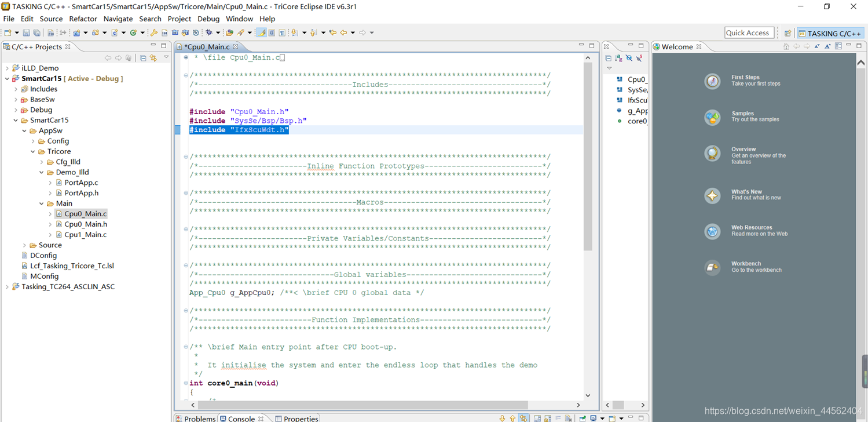This screenshot has width=868, height=422.
Task: Open the Window menu
Action: click(x=239, y=19)
